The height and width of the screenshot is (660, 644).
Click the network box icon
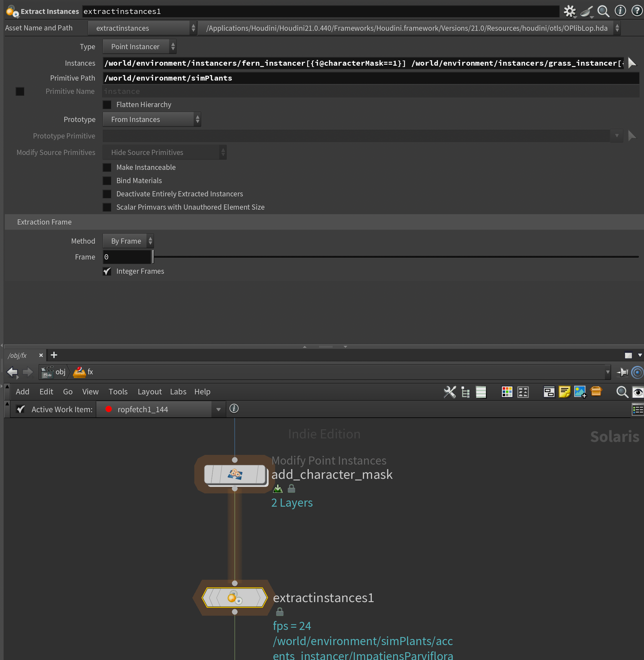pyautogui.click(x=549, y=392)
